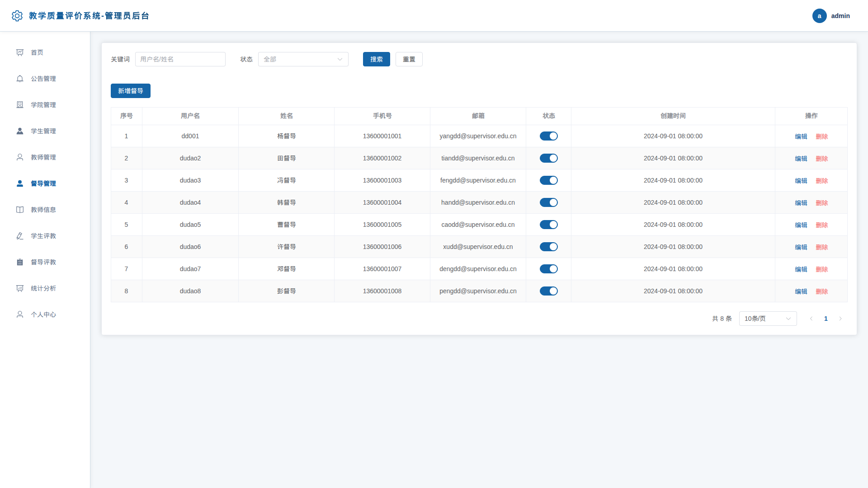
Task: Toggle status switch for dudao2
Action: 548,158
